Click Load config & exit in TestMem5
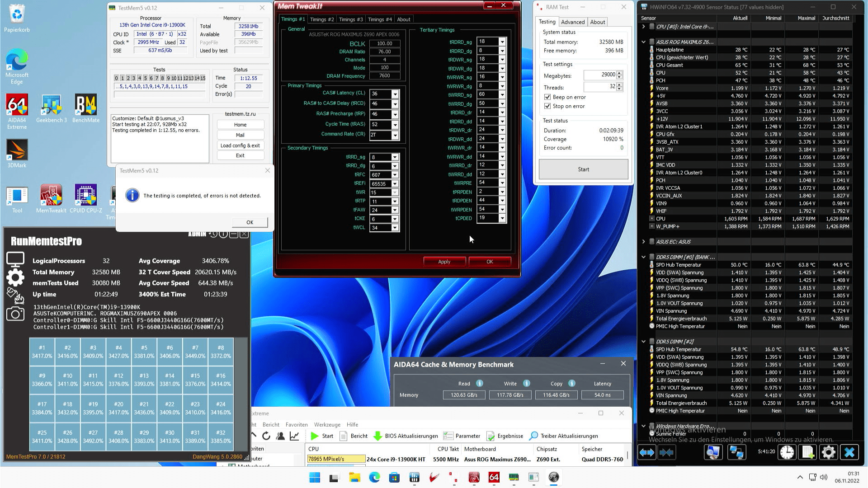Image resolution: width=868 pixels, height=488 pixels. click(x=240, y=145)
